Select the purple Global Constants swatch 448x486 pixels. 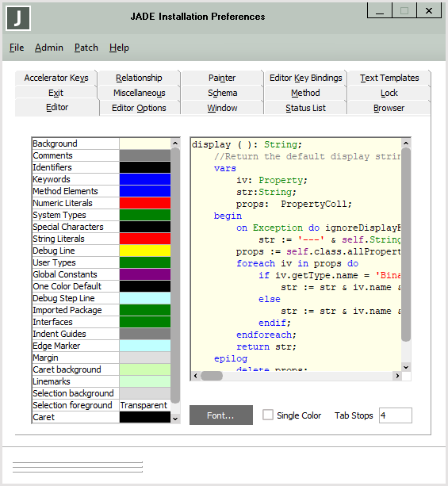click(145, 274)
